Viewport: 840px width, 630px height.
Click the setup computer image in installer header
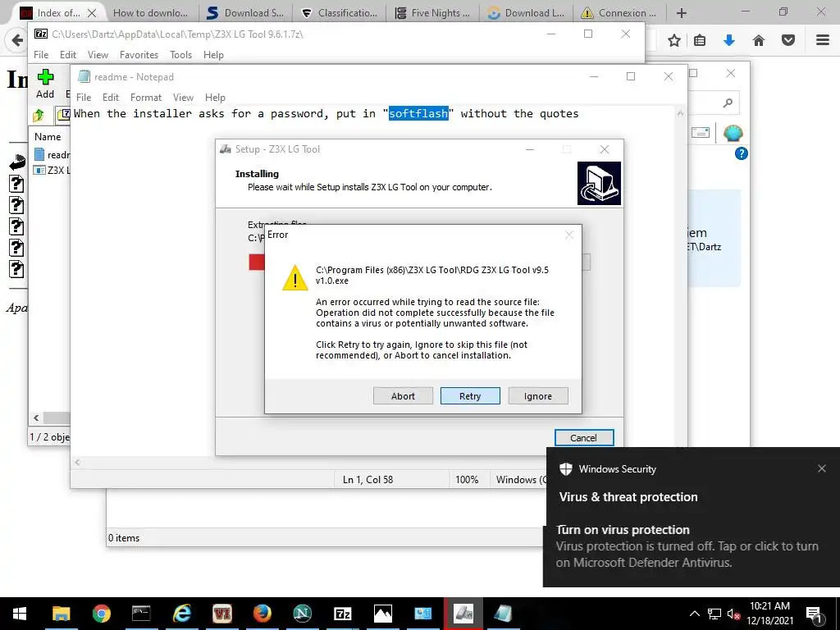(599, 183)
